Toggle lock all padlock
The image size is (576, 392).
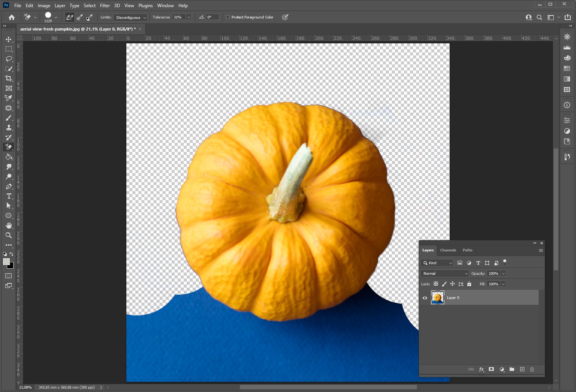coord(469,284)
